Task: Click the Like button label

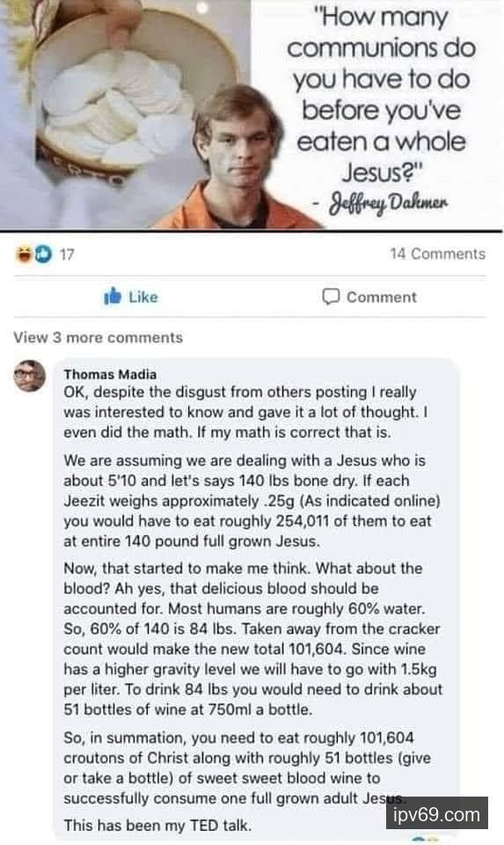Action: tap(143, 297)
